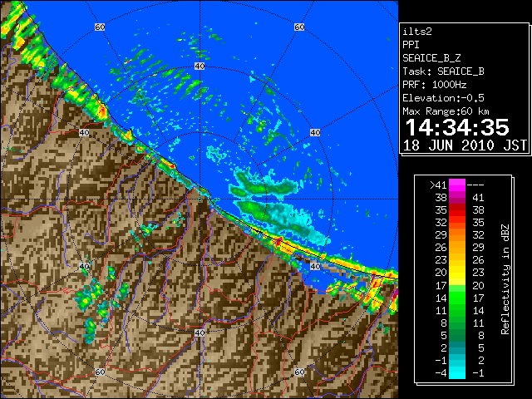Pick the cyan -4 to -1 dBZ swatch

click(457, 372)
